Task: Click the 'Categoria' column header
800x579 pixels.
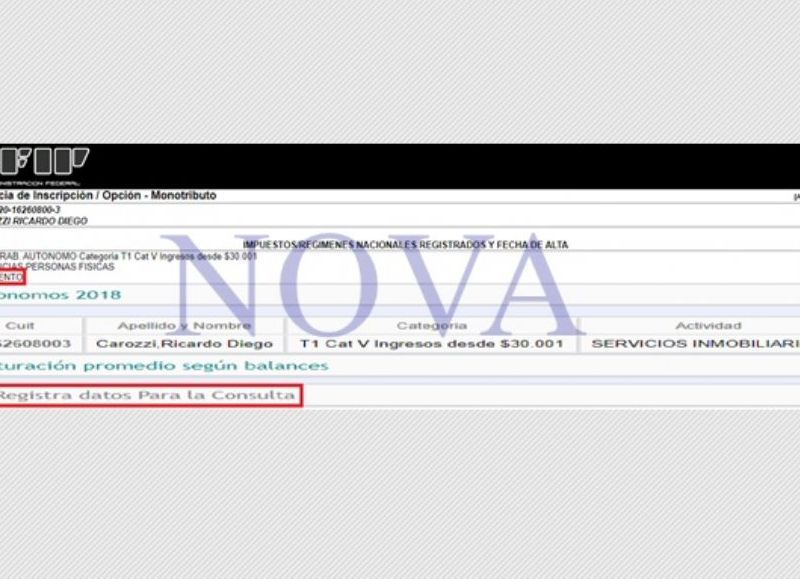Action: [x=431, y=325]
